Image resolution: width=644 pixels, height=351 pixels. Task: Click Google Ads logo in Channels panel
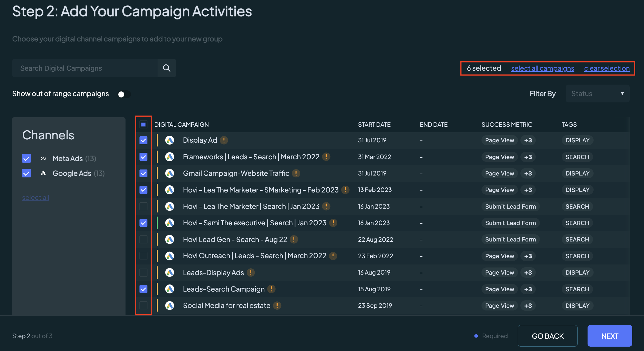43,173
